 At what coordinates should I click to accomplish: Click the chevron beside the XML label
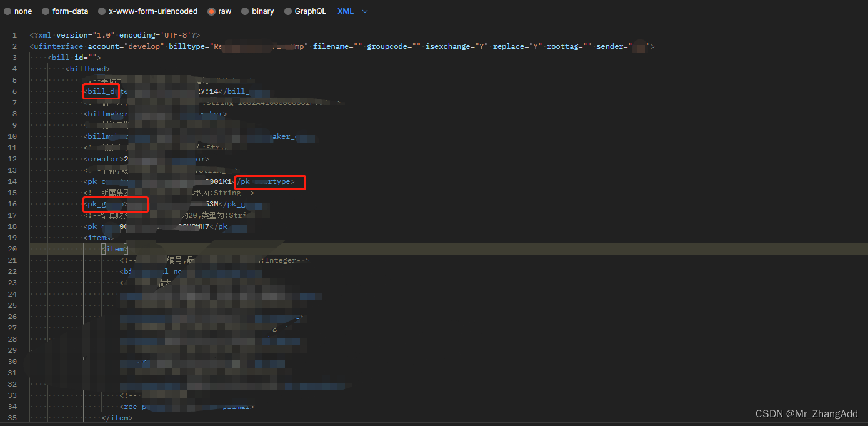click(364, 11)
